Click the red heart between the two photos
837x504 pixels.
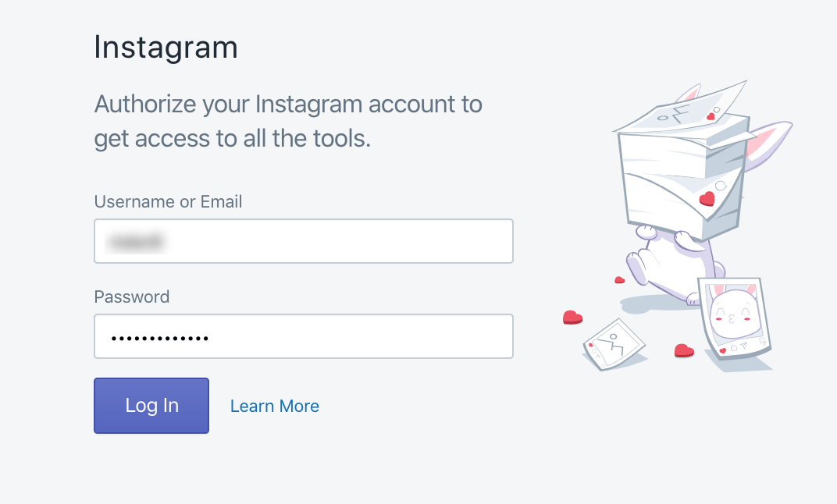click(684, 351)
